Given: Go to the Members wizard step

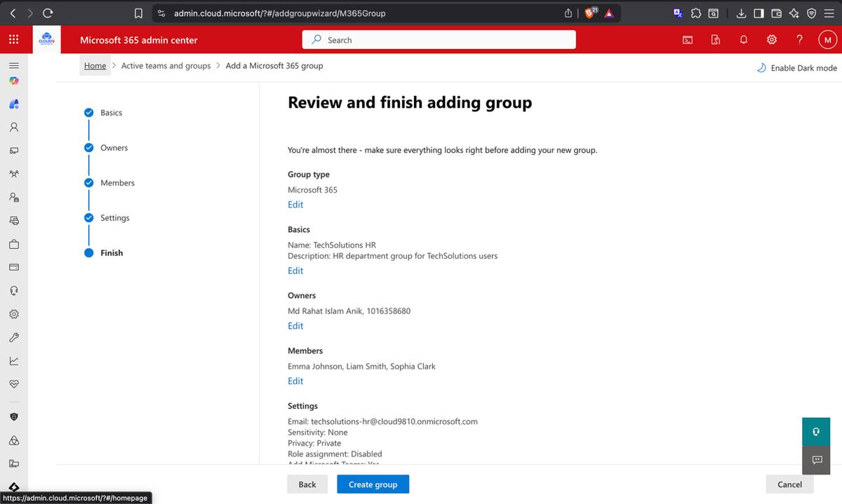Looking at the screenshot, I should click(117, 182).
